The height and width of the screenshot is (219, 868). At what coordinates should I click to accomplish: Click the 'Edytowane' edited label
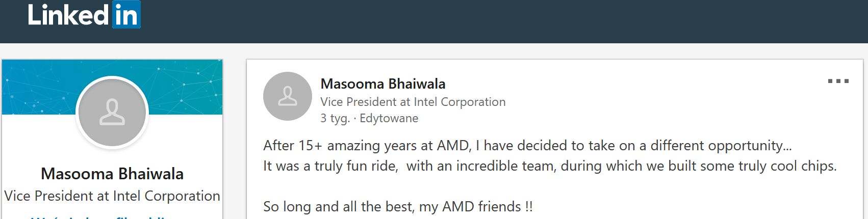pos(389,119)
